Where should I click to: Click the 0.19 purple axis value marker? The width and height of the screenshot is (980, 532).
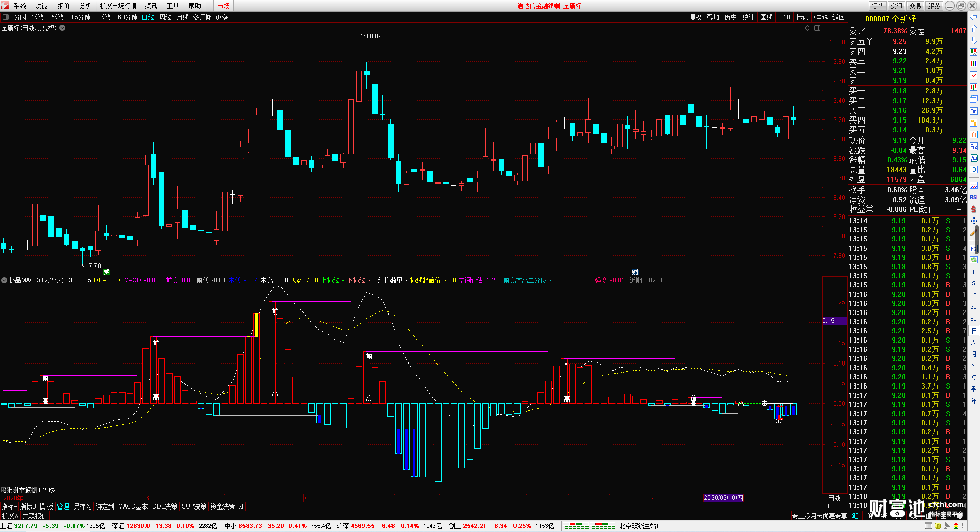click(834, 321)
